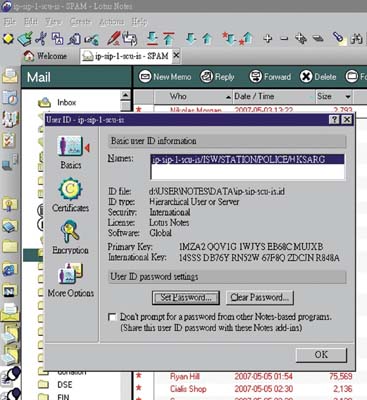Click the Who column sort arrow
The width and height of the screenshot is (367, 400).
coord(228,97)
